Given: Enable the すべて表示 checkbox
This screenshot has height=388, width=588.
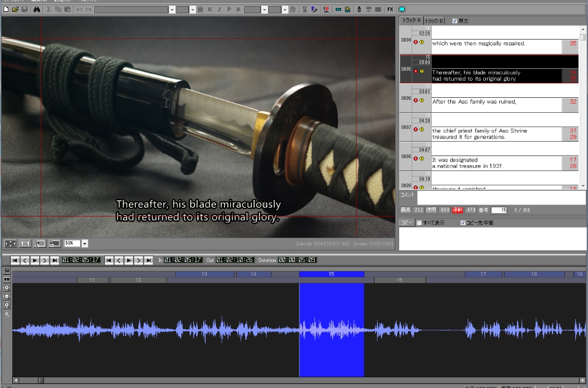Looking at the screenshot, I should click(x=419, y=223).
